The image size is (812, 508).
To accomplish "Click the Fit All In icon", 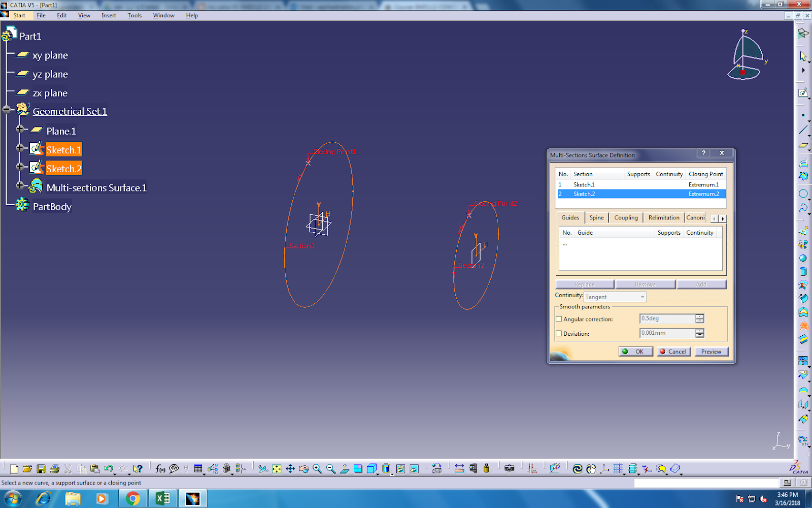I will [x=276, y=468].
